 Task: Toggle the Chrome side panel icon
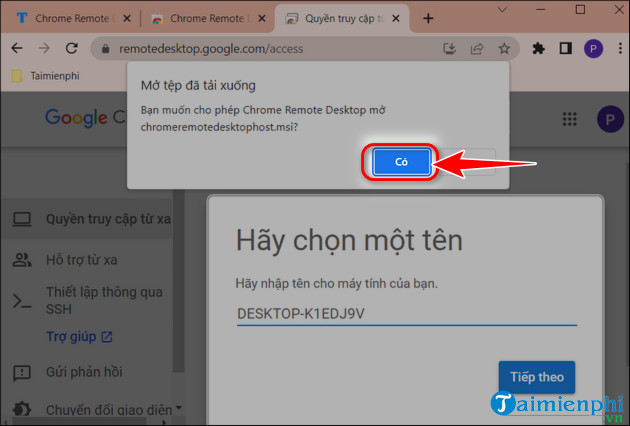coord(566,49)
